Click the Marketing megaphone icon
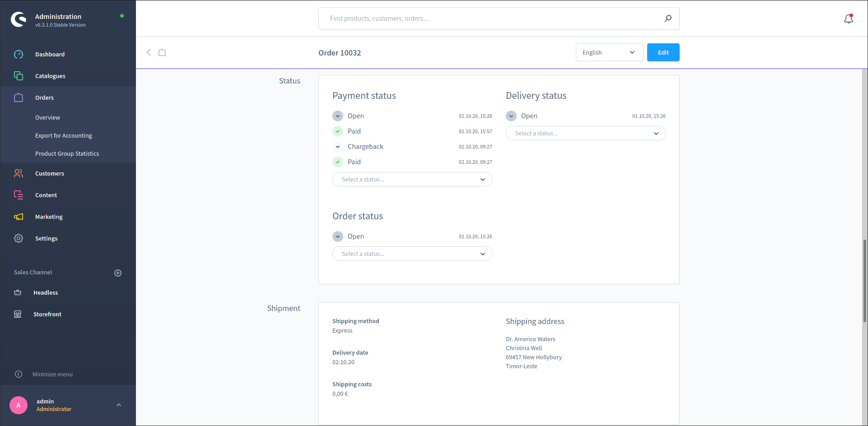Viewport: 868px width, 426px height. click(19, 217)
